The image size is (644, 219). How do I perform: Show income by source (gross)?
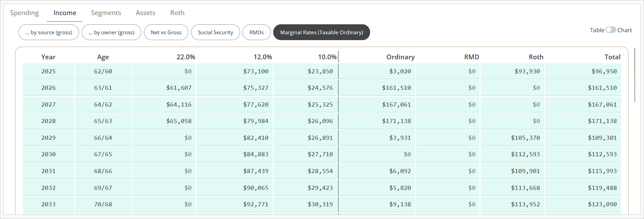click(49, 32)
